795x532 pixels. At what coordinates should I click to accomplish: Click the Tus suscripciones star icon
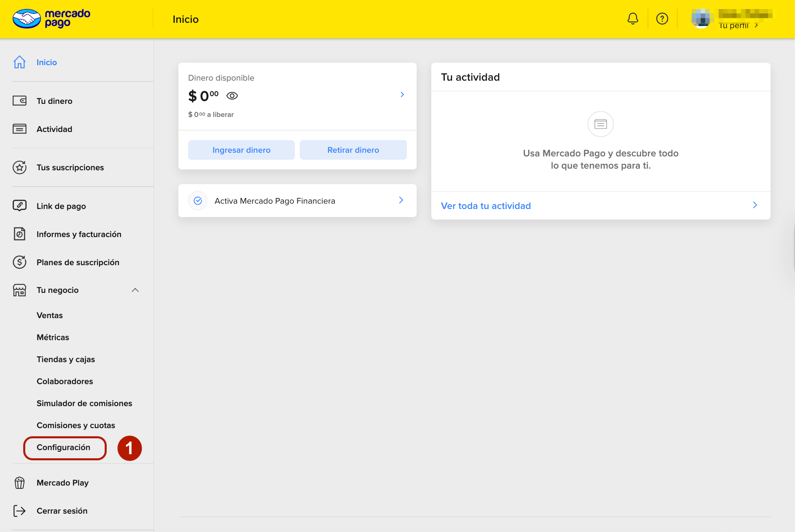[20, 167]
